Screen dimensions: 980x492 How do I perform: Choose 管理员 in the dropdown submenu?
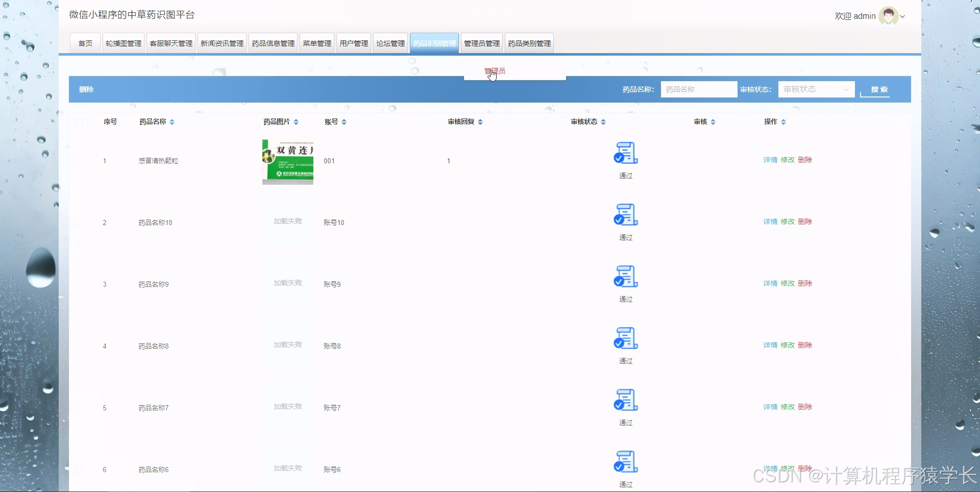(515, 71)
